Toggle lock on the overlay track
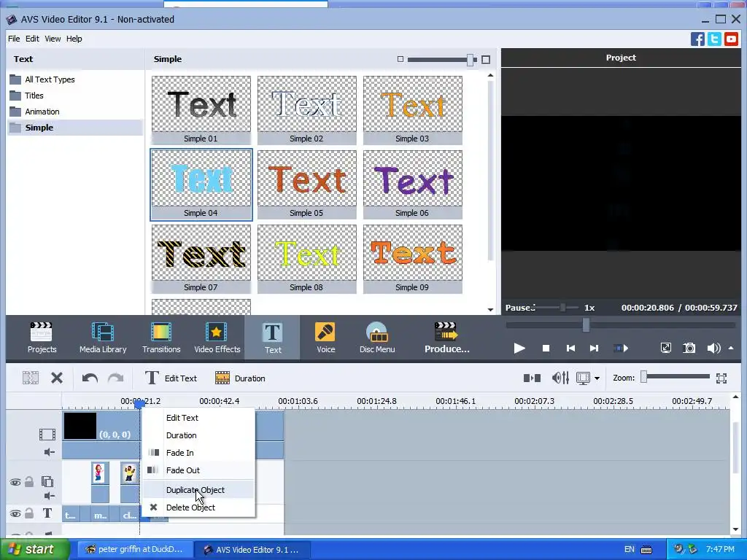Viewport: 747px width, 560px height. coord(29,482)
